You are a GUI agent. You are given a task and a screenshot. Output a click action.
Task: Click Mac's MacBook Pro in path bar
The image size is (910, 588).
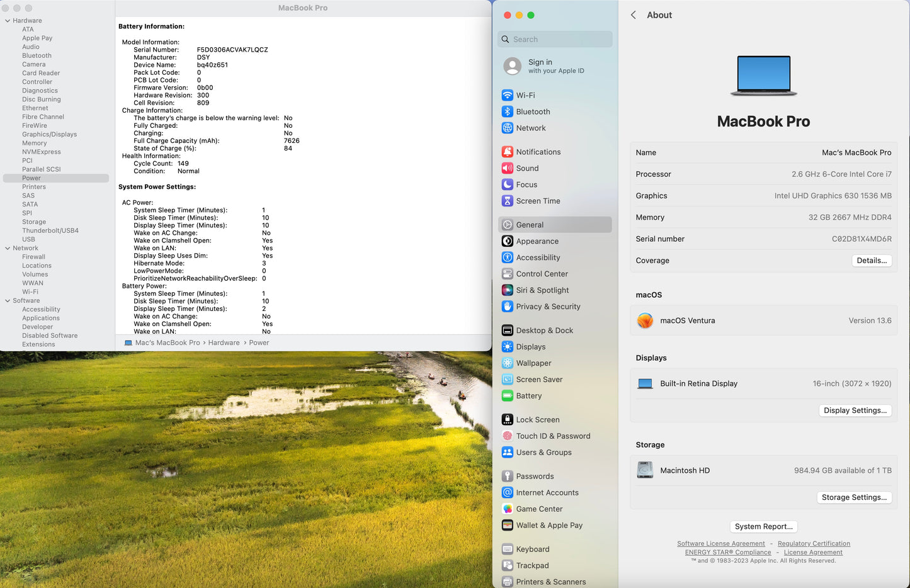tap(167, 343)
